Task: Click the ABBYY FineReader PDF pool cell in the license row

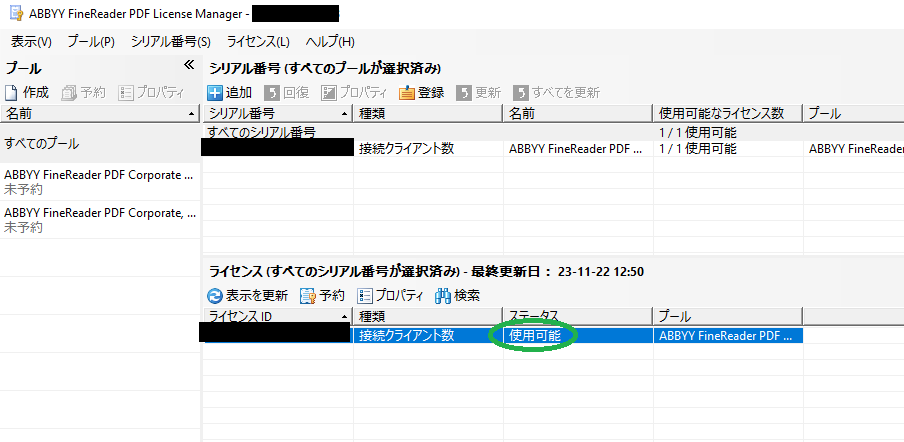Action: pos(726,336)
